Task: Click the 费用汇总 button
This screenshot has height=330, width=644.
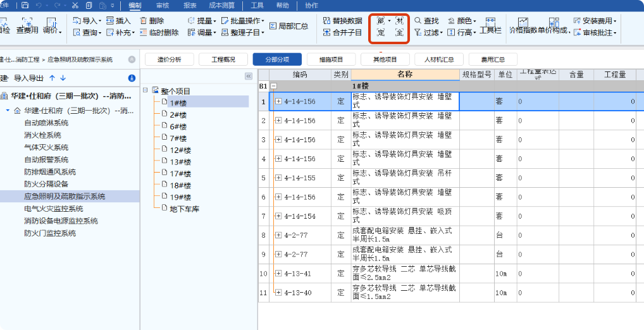Action: (493, 59)
